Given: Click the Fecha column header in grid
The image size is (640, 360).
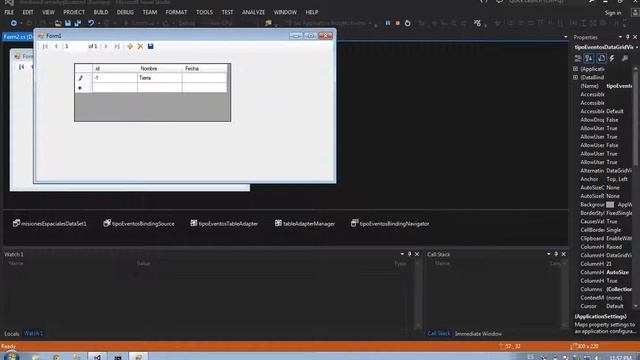Looking at the screenshot, I should 204,69.
